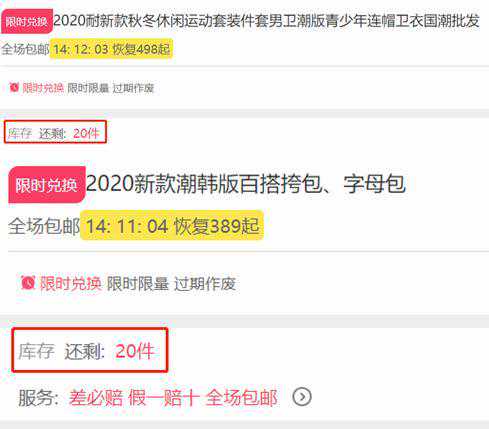Open the 2020耐新款秋冬休闲运动套装 product title
This screenshot has height=429, width=489.
[x=266, y=21]
